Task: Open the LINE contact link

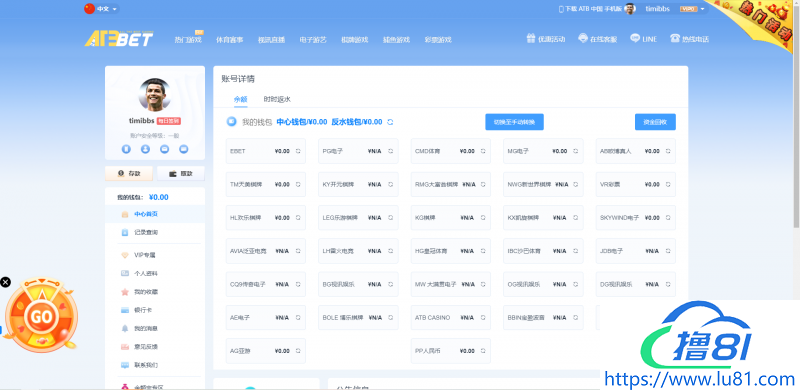Action: click(x=643, y=39)
